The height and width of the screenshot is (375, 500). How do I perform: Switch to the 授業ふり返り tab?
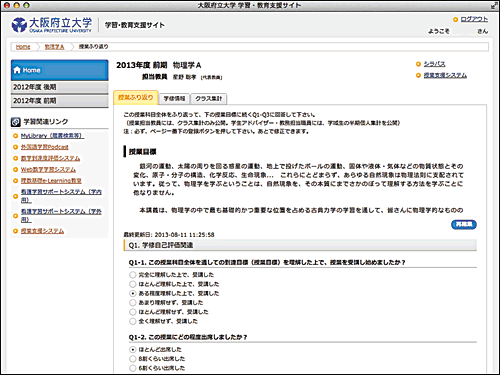pos(136,97)
